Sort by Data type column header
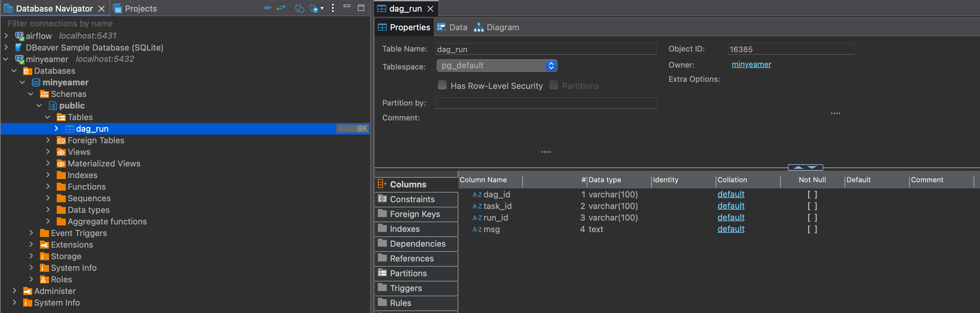The width and height of the screenshot is (980, 313). 619,180
